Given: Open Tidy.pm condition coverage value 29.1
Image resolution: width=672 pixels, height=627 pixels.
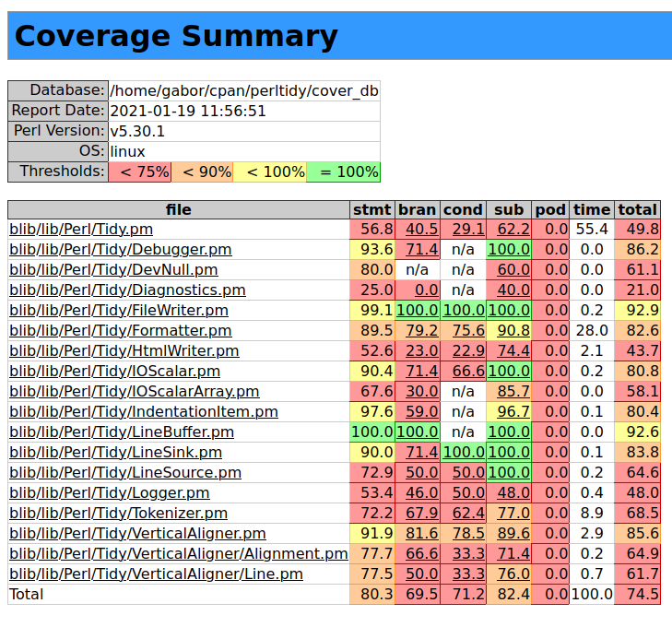Looking at the screenshot, I should 468,230.
